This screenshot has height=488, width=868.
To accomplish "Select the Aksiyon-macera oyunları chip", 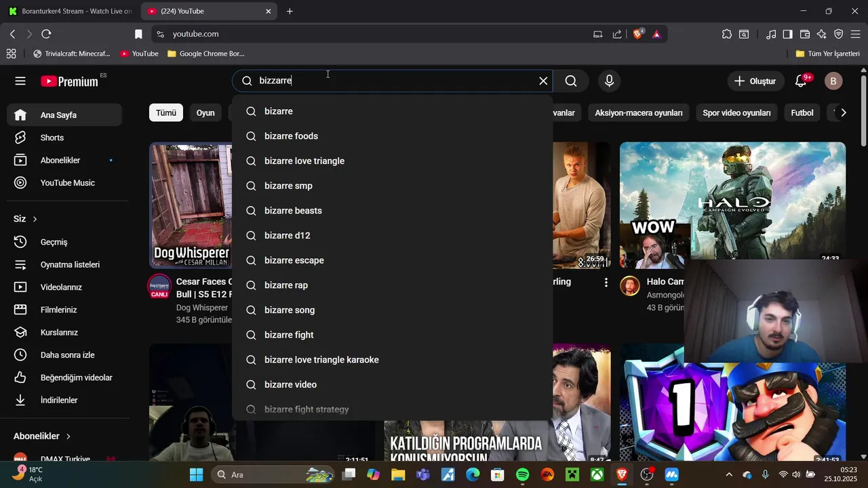I will pyautogui.click(x=639, y=113).
